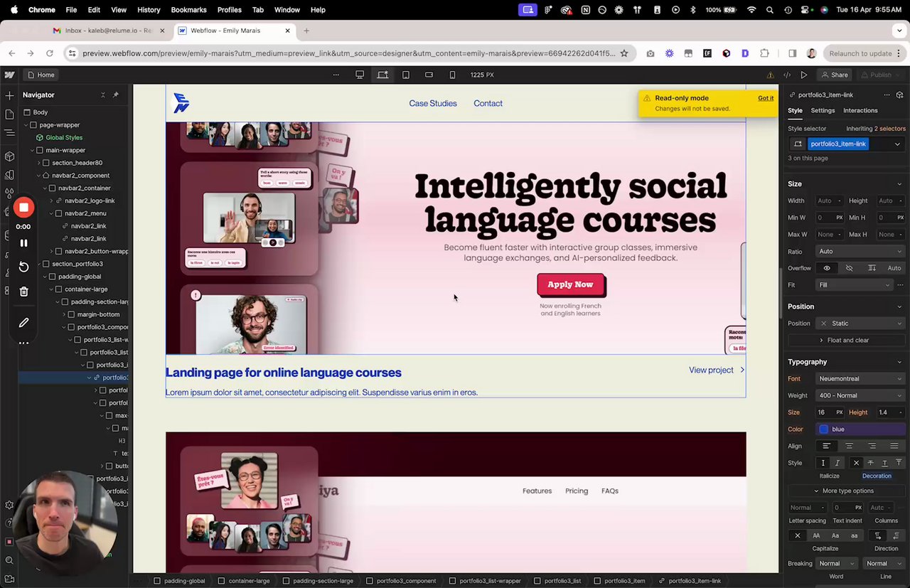Pause the recording

click(23, 243)
